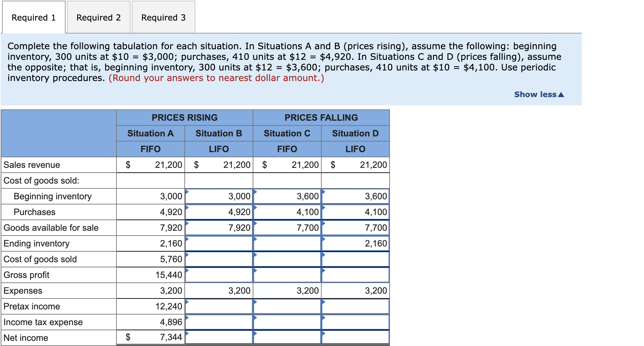Click Situation C Ending inventory input cell

(x=287, y=243)
